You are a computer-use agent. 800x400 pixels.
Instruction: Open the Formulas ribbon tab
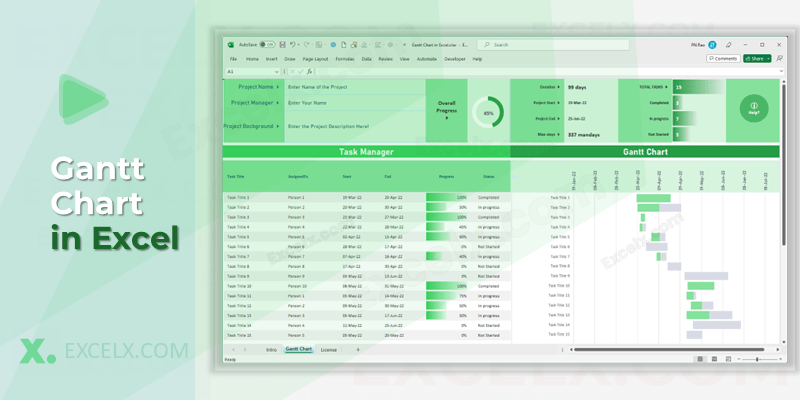coord(347,59)
